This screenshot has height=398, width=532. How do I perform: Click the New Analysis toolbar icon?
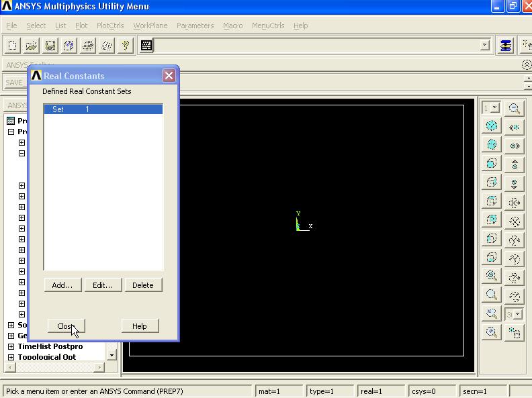pyautogui.click(x=13, y=46)
